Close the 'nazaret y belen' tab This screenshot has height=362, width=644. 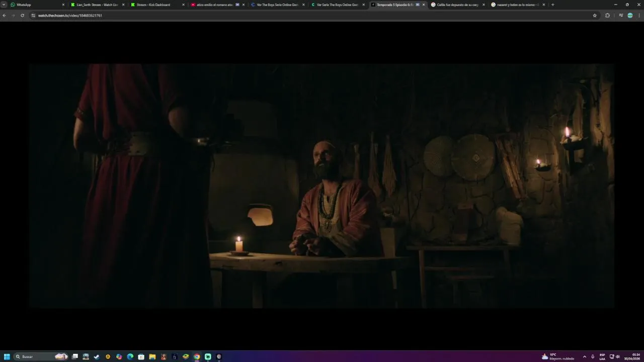coord(543,5)
